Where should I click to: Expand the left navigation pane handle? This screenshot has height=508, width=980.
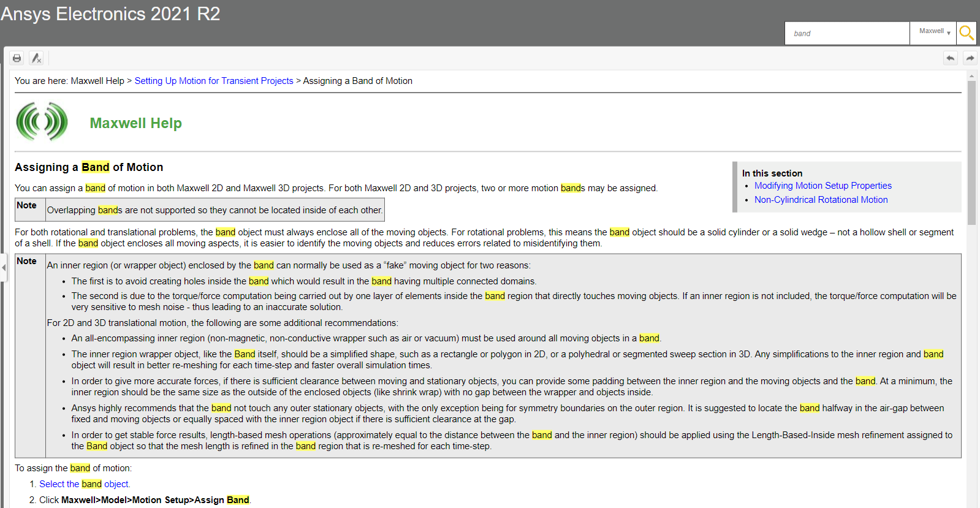[x=3, y=268]
